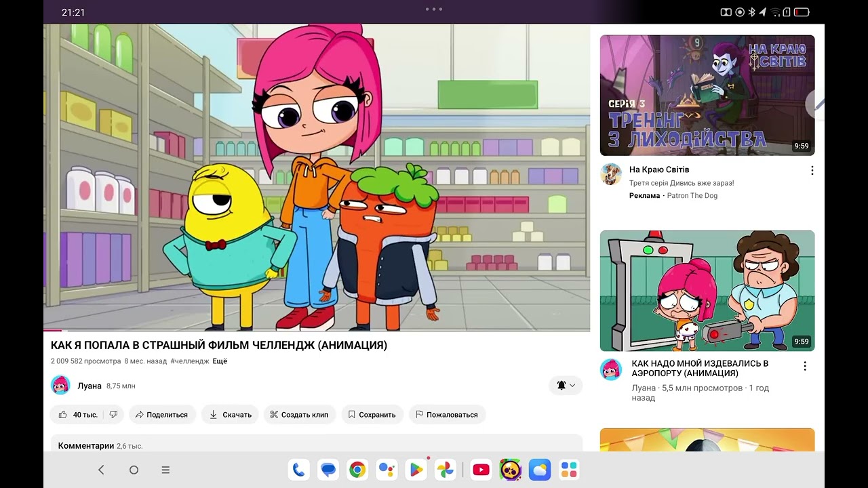Tap the video title КАК Я ПОПАЛА В СТРАШНЫЙ ФИЛЬМ
The width and height of the screenshot is (868, 488).
pos(219,345)
